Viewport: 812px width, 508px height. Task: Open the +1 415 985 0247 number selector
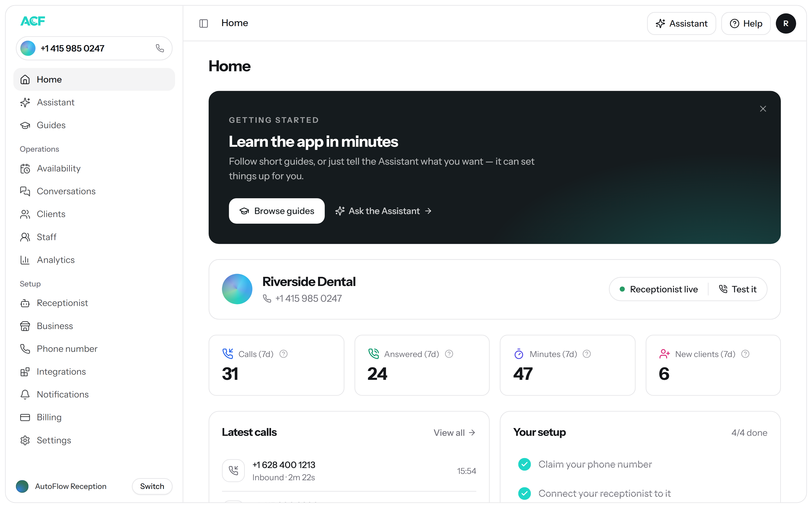click(94, 48)
